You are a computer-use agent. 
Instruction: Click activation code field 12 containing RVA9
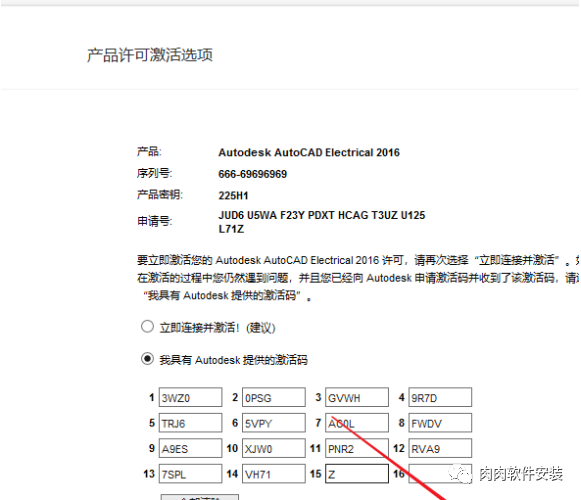[x=440, y=448]
